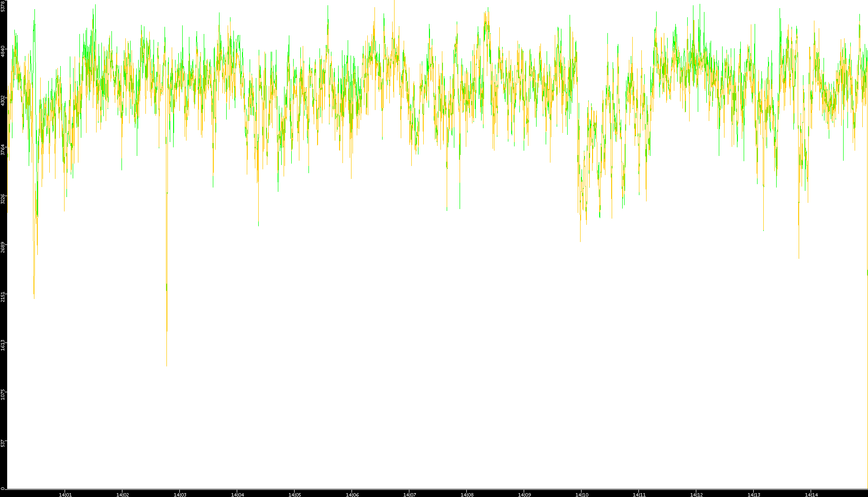
Task: Click the 14:10 time axis label
Action: tap(582, 495)
